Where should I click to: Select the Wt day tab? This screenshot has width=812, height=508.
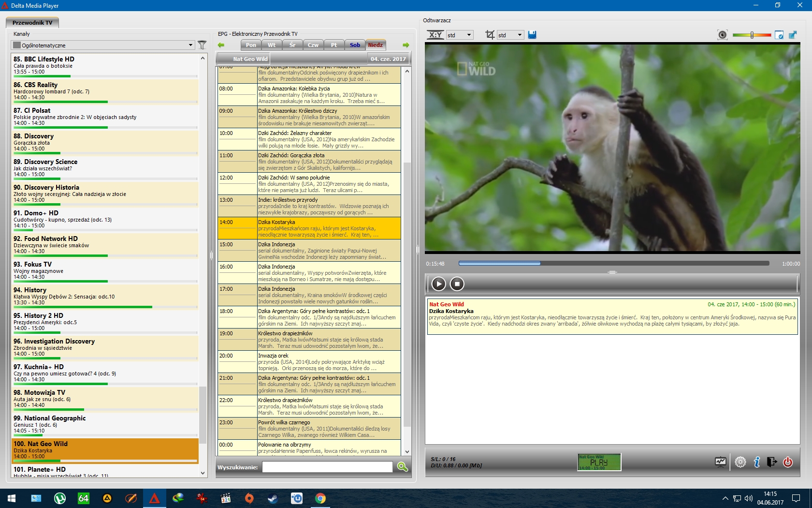tap(272, 45)
